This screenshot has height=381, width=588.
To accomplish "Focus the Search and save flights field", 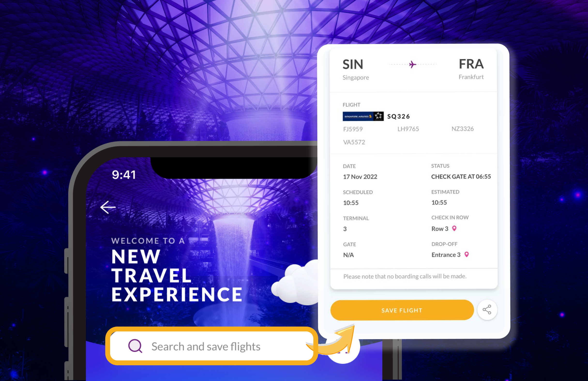I will 212,346.
